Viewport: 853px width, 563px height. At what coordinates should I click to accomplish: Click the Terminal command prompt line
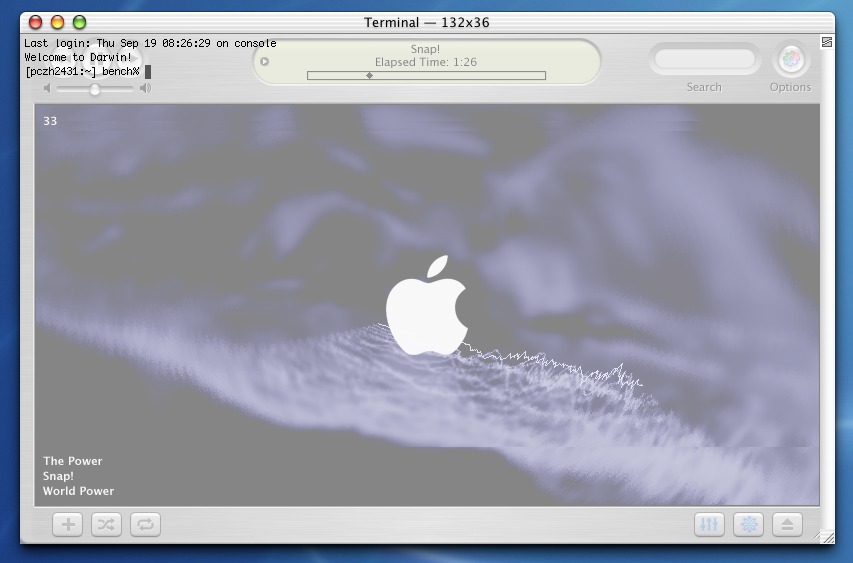(88, 71)
